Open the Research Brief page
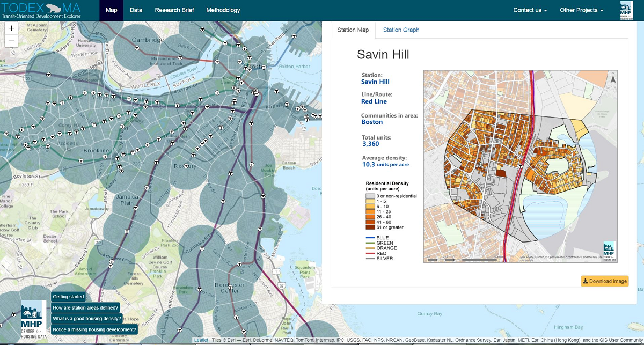 (x=174, y=10)
